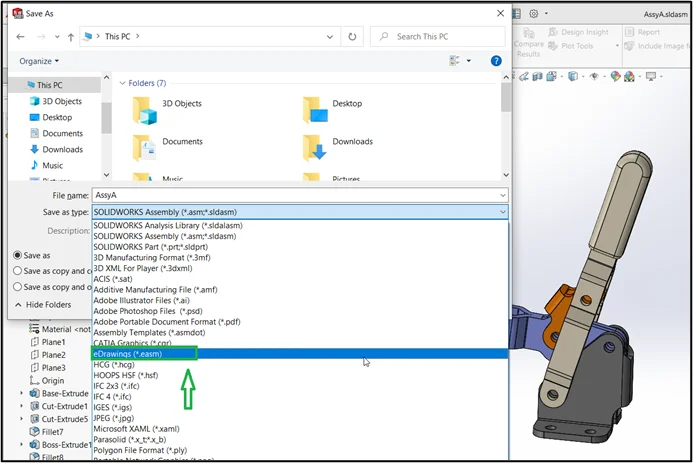Open the recent locations dropdown arrow
The width and height of the screenshot is (693, 463).
pyautogui.click(x=57, y=37)
